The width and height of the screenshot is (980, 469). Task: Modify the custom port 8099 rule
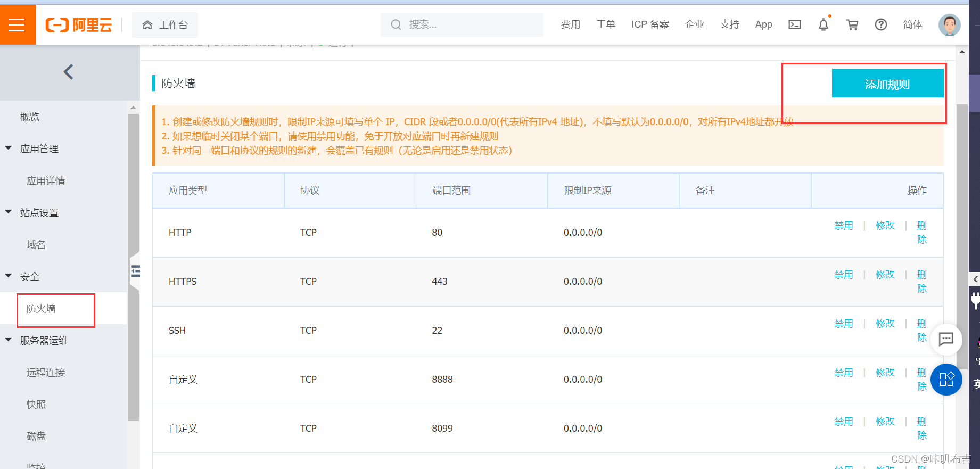[885, 422]
